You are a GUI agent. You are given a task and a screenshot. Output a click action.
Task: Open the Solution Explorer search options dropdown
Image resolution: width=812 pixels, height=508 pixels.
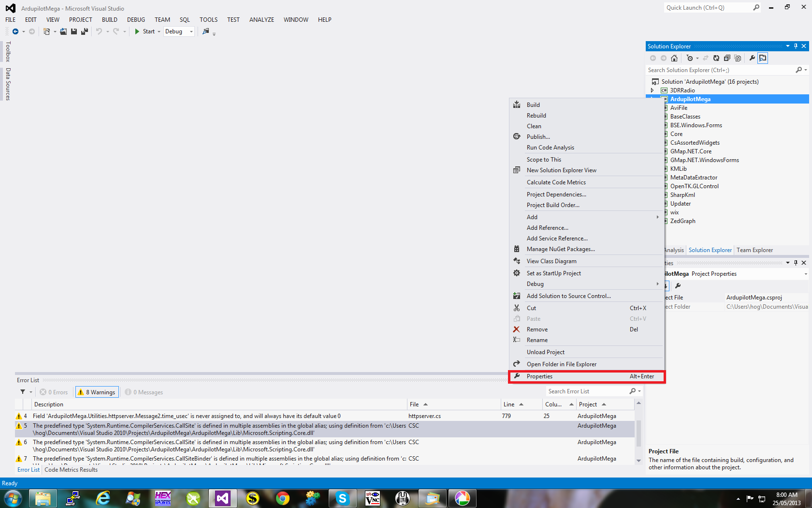[806, 70]
